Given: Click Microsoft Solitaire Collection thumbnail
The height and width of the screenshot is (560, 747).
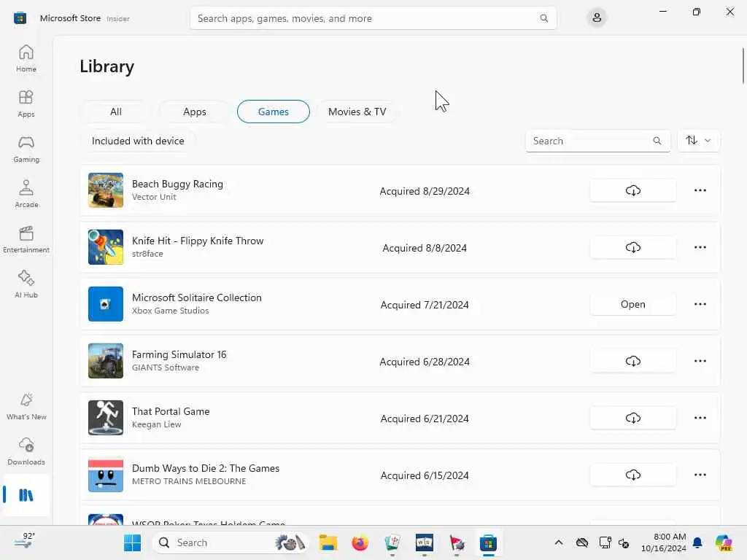Looking at the screenshot, I should (x=106, y=304).
